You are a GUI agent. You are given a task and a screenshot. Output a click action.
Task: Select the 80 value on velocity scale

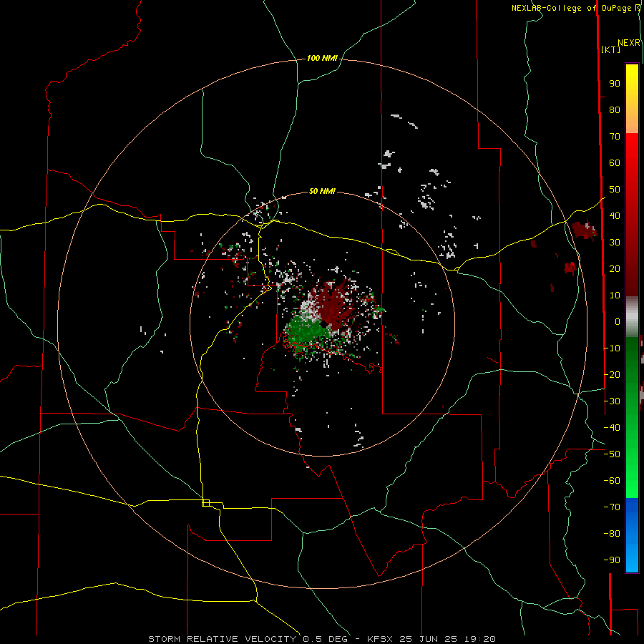coord(615,110)
